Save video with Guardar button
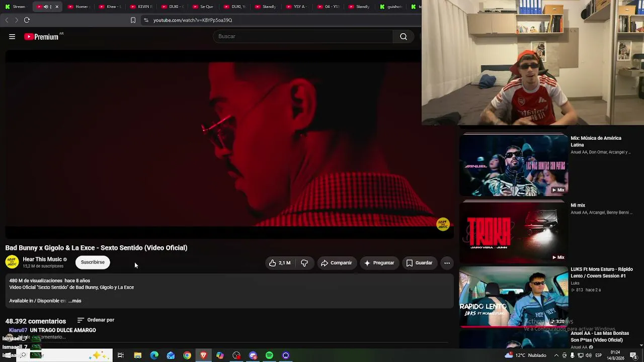 click(x=419, y=263)
